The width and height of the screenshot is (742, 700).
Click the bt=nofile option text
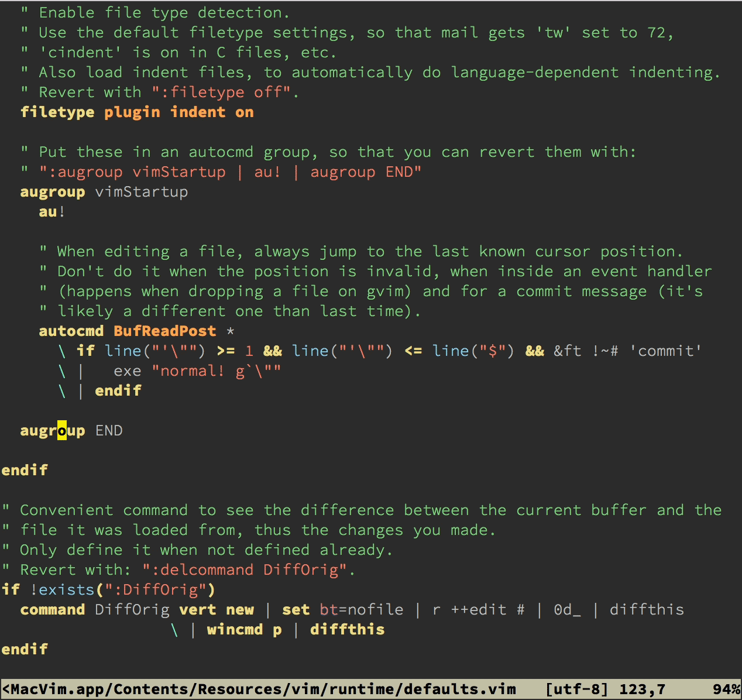(361, 609)
